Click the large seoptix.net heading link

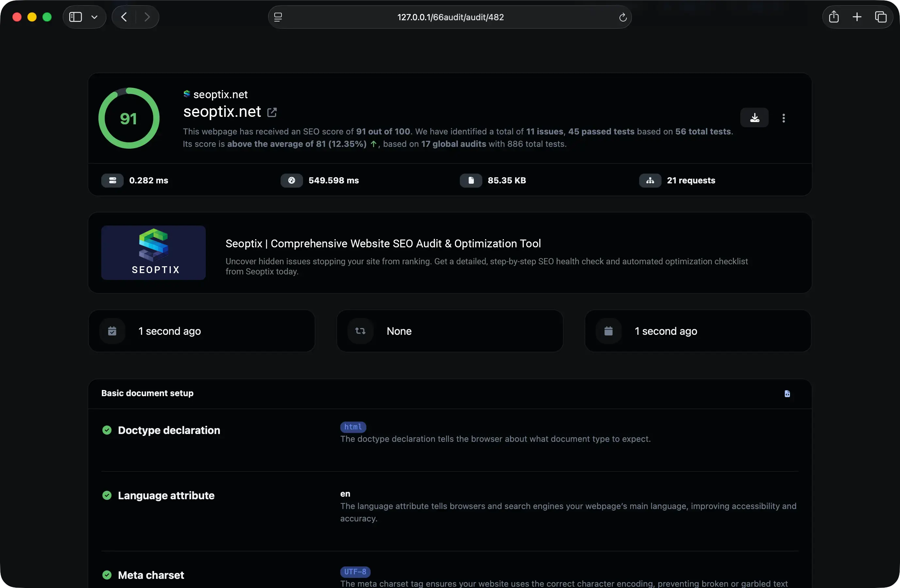coord(222,112)
